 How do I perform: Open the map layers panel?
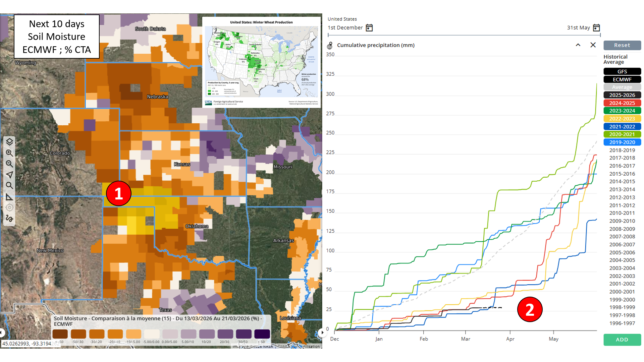tap(9, 142)
